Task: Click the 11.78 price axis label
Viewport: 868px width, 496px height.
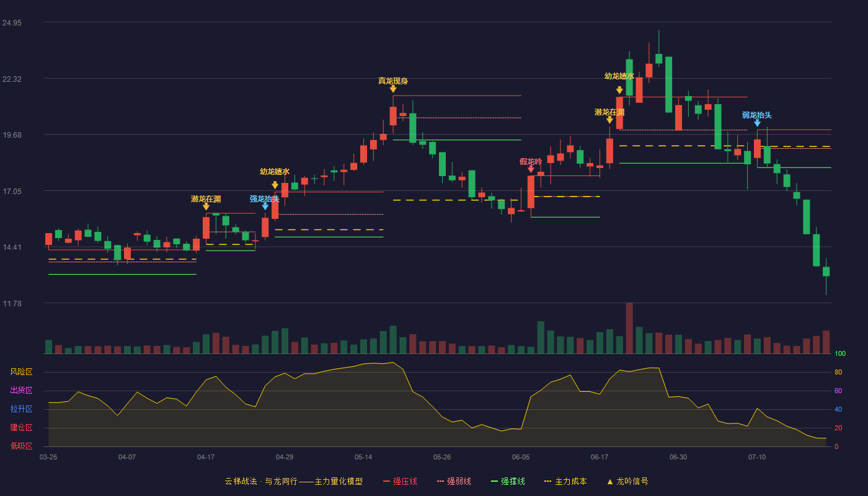Action: [12, 304]
